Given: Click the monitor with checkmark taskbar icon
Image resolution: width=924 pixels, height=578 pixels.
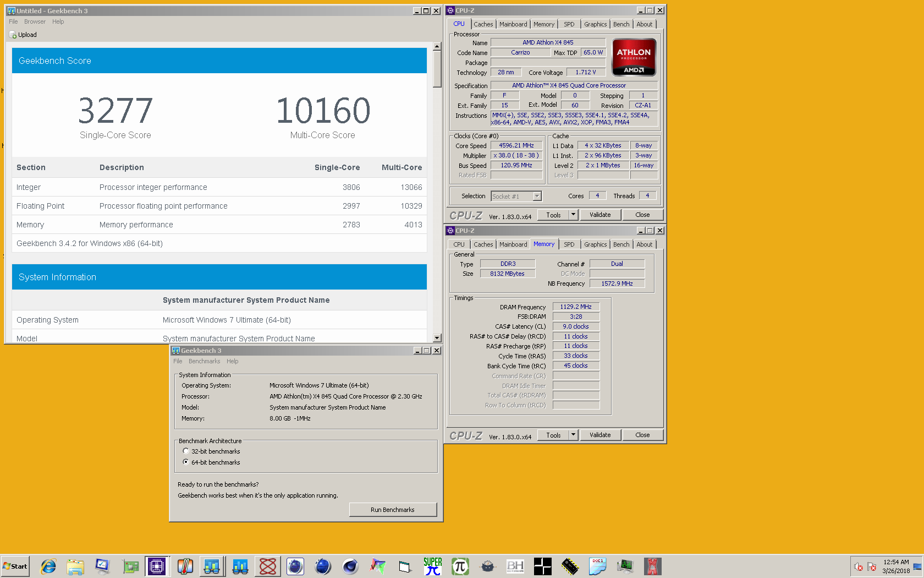Looking at the screenshot, I should point(103,566).
